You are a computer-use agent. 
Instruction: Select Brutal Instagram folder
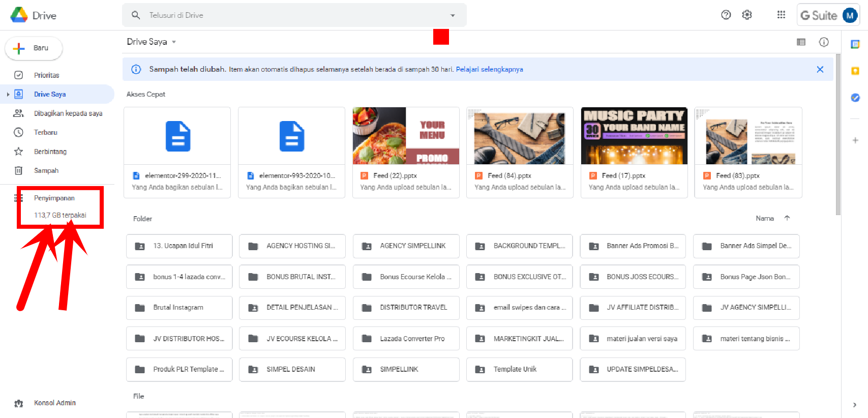[179, 308]
